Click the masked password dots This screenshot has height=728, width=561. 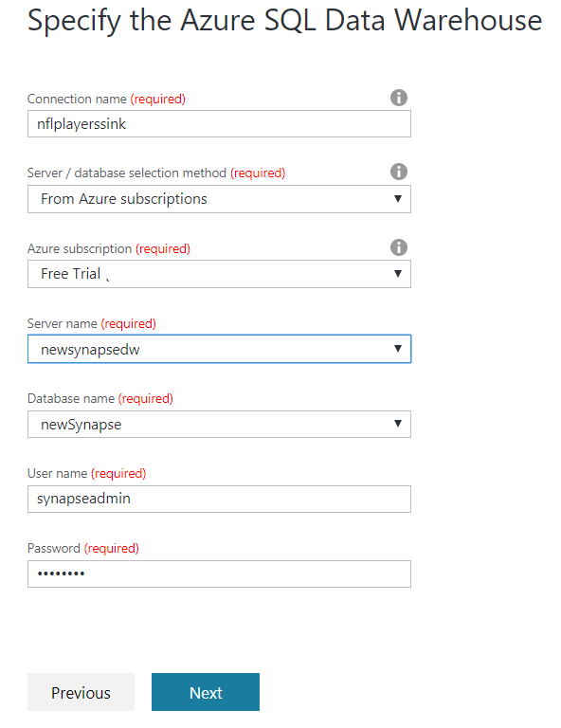[61, 573]
